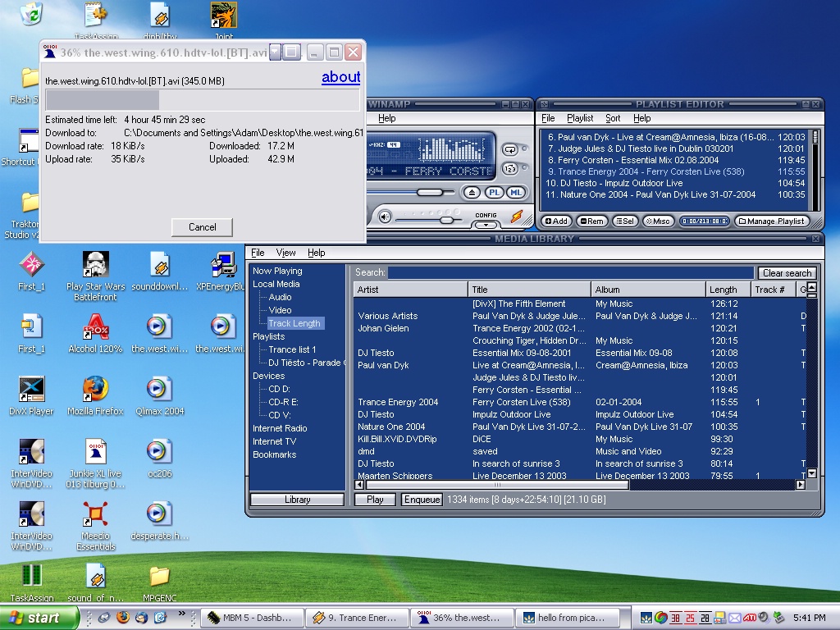Sort by Length column header
Viewport: 840px width, 630px height.
(x=728, y=290)
